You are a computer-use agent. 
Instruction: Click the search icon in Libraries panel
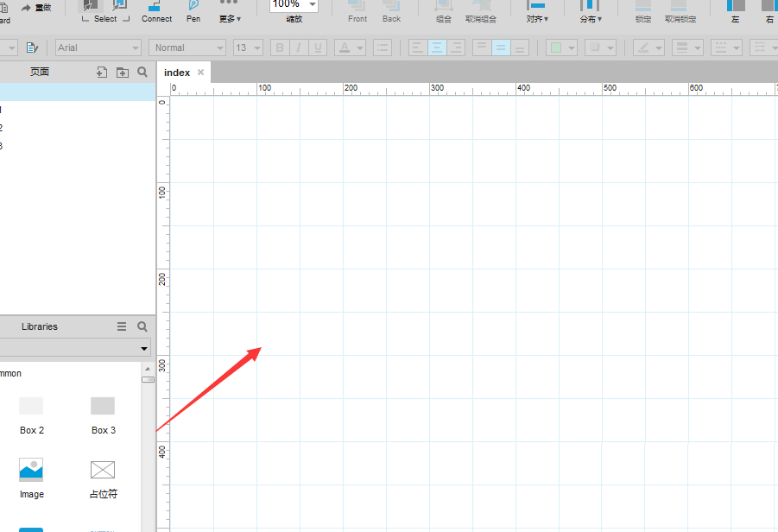(142, 326)
